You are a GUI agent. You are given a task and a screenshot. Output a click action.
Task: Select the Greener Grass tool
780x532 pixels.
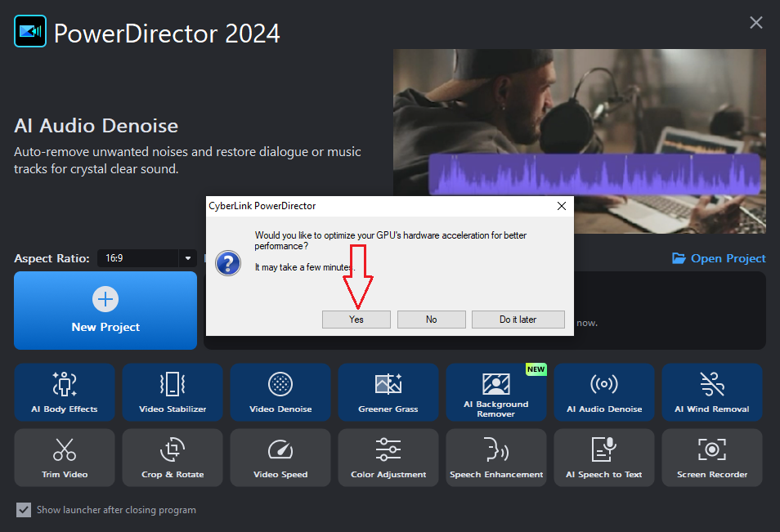pos(388,392)
